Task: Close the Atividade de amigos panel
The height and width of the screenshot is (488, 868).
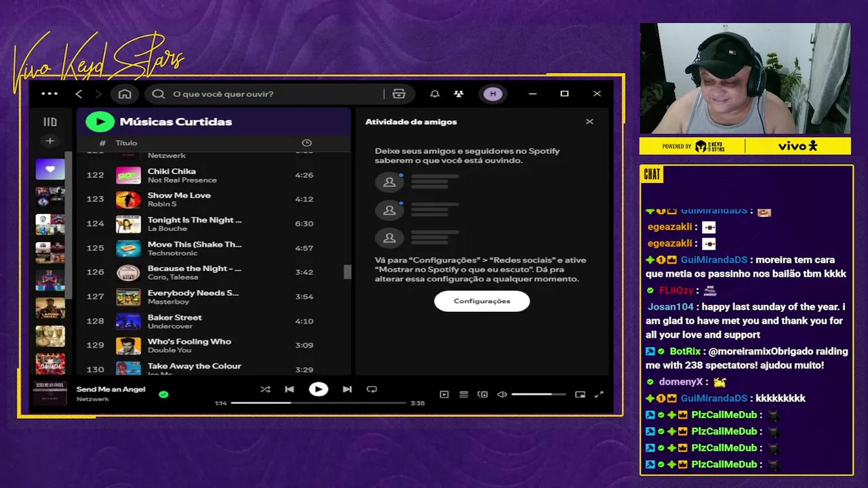Action: (589, 121)
